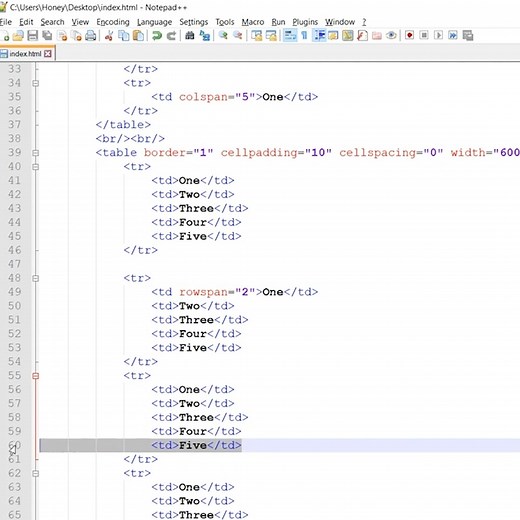Toggle the file monitoring eye icon
The width and height of the screenshot is (520, 520).
[x=391, y=35]
